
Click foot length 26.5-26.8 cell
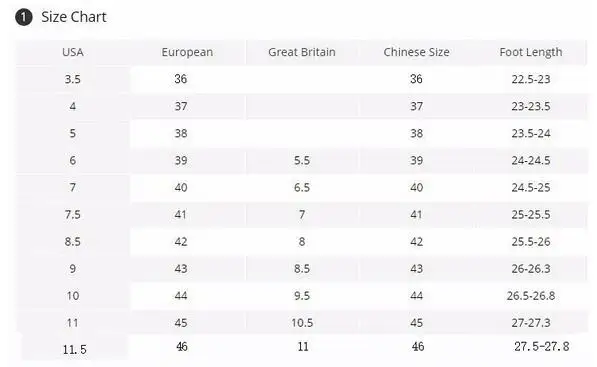pyautogui.click(x=531, y=296)
